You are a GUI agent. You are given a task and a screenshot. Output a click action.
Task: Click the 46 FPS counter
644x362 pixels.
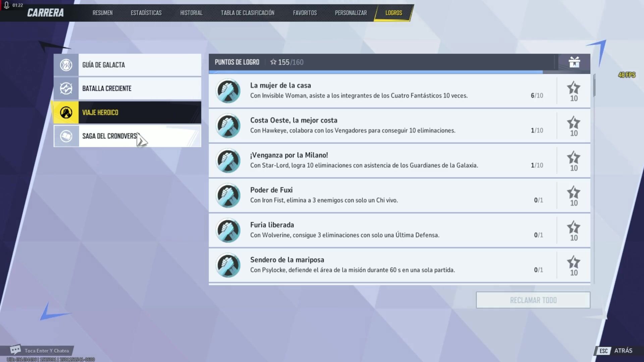[627, 75]
